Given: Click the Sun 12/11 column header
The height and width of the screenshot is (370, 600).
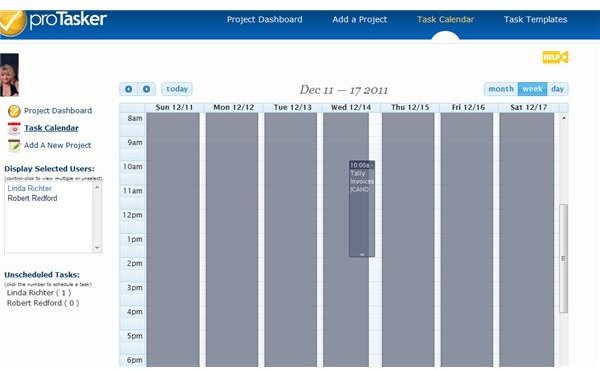Looking at the screenshot, I should [x=174, y=108].
